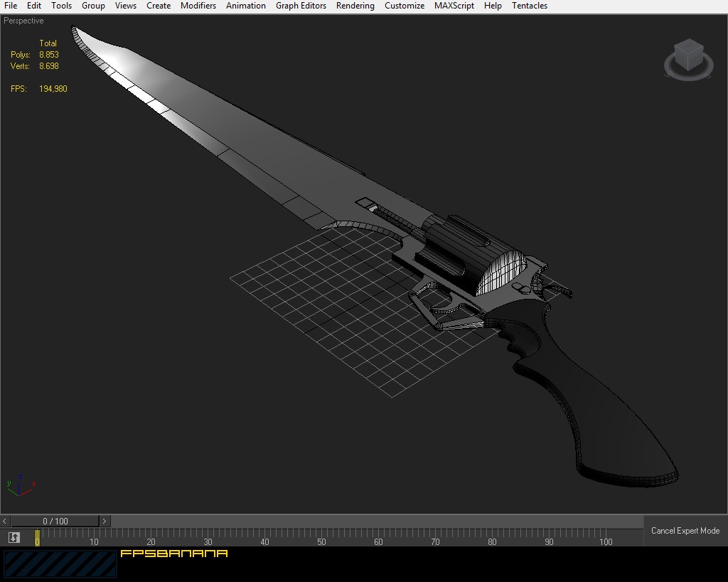Open the Views menu
The width and height of the screenshot is (728, 582).
point(125,6)
